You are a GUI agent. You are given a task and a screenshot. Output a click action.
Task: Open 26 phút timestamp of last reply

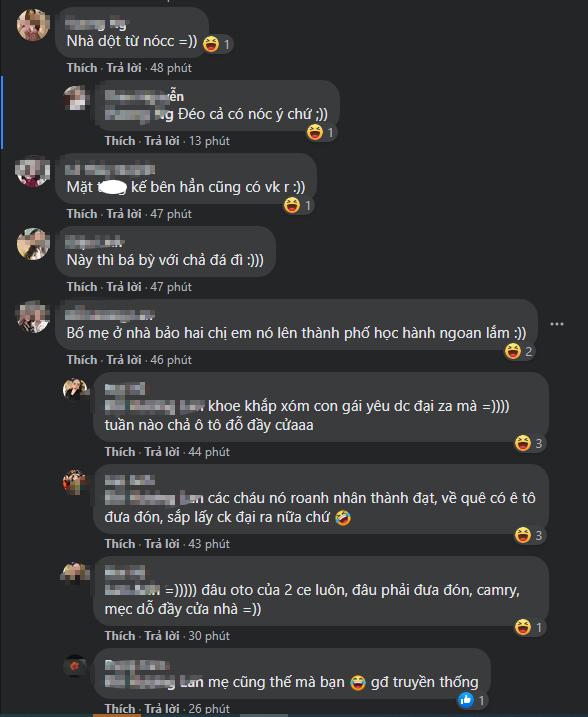(209, 708)
